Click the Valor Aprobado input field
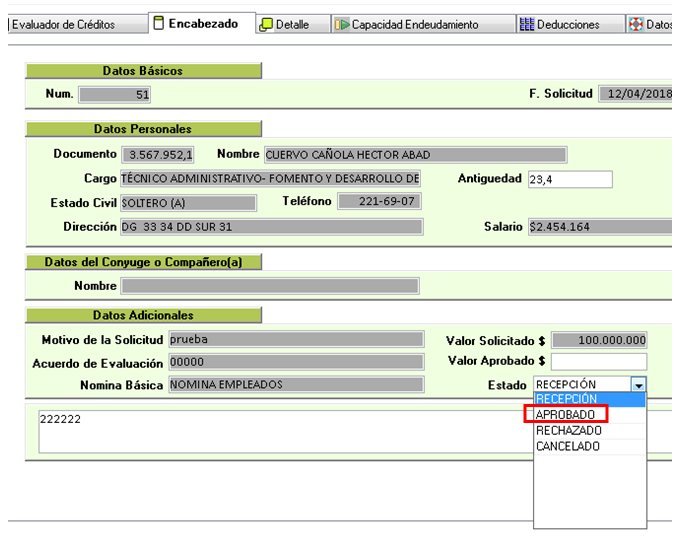682x553 pixels. click(x=598, y=361)
